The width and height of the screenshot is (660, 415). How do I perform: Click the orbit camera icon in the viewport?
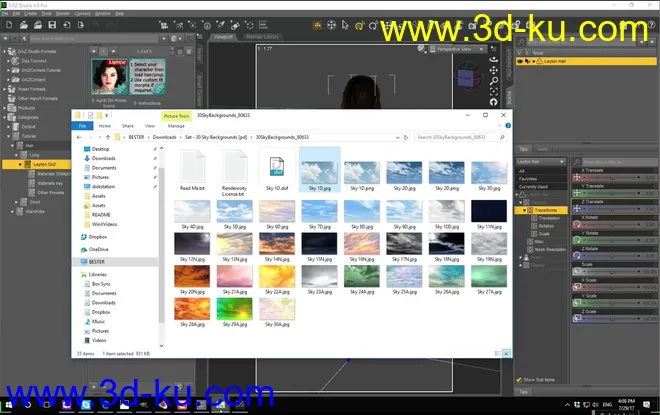point(493,58)
